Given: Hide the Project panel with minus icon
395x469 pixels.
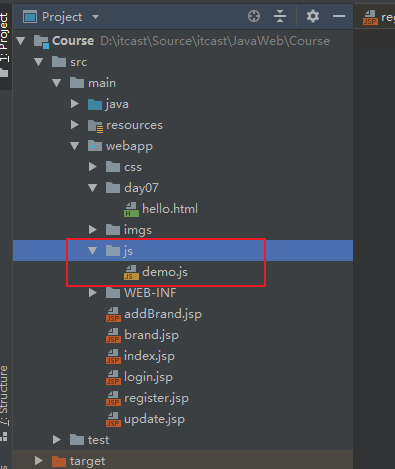Looking at the screenshot, I should tap(339, 16).
